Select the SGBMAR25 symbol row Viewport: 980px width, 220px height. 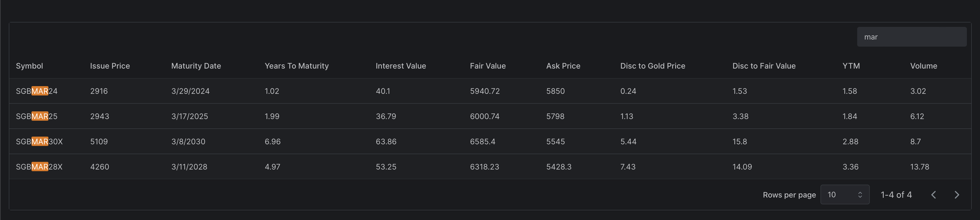(36, 116)
